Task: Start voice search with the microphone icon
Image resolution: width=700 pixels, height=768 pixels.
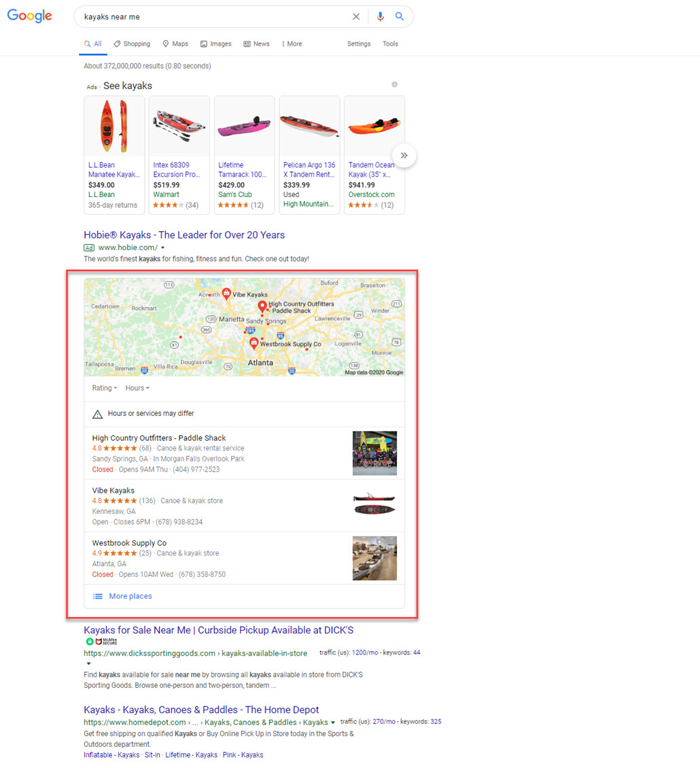Action: (380, 17)
